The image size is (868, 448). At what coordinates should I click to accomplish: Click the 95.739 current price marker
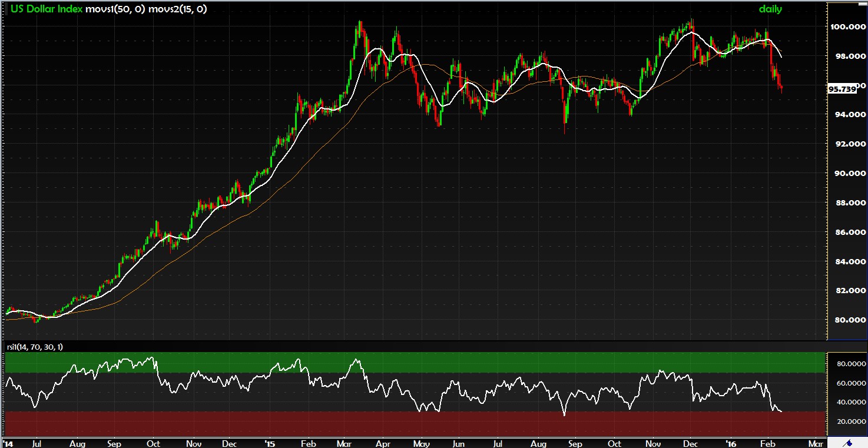point(842,89)
